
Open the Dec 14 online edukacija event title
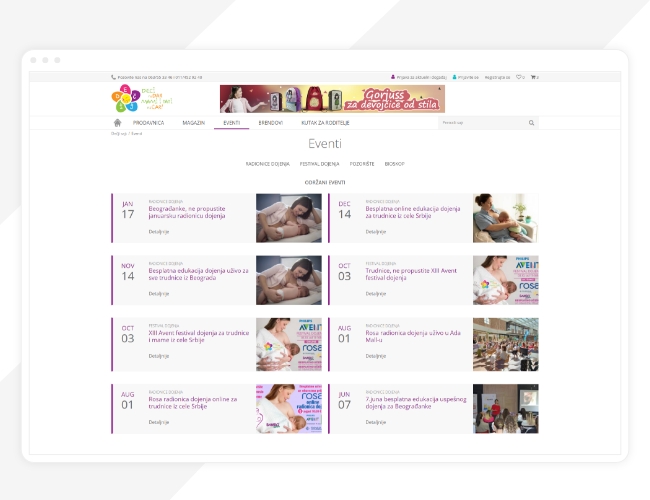click(x=412, y=211)
